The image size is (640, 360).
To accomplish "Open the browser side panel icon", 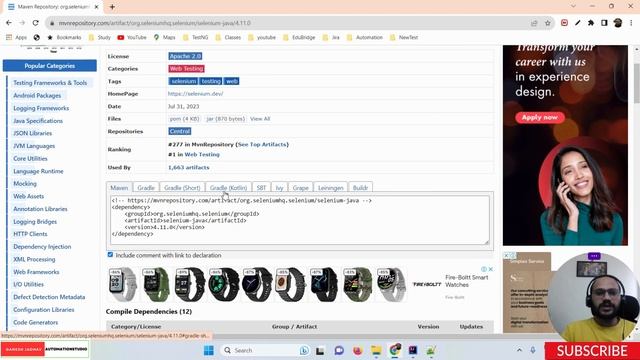I will (604, 23).
